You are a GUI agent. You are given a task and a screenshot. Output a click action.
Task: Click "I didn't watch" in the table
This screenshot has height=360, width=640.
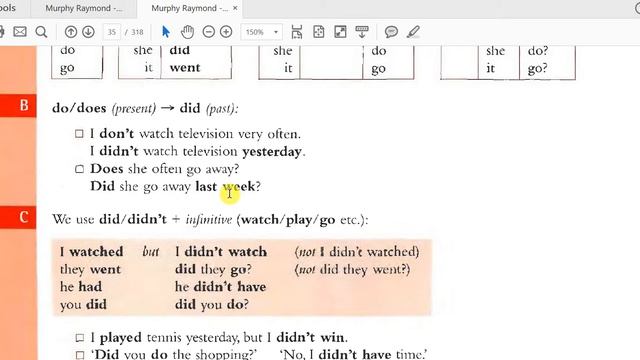(221, 251)
